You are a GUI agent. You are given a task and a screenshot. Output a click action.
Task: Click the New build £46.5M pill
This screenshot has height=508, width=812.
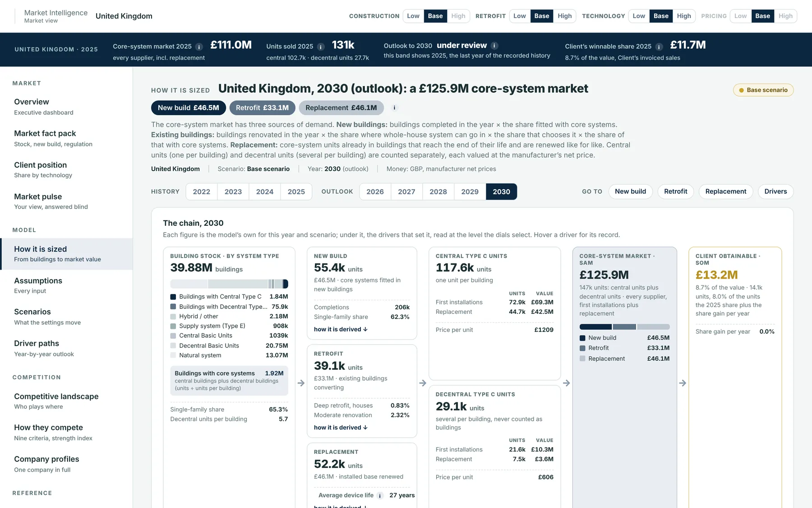pyautogui.click(x=189, y=108)
